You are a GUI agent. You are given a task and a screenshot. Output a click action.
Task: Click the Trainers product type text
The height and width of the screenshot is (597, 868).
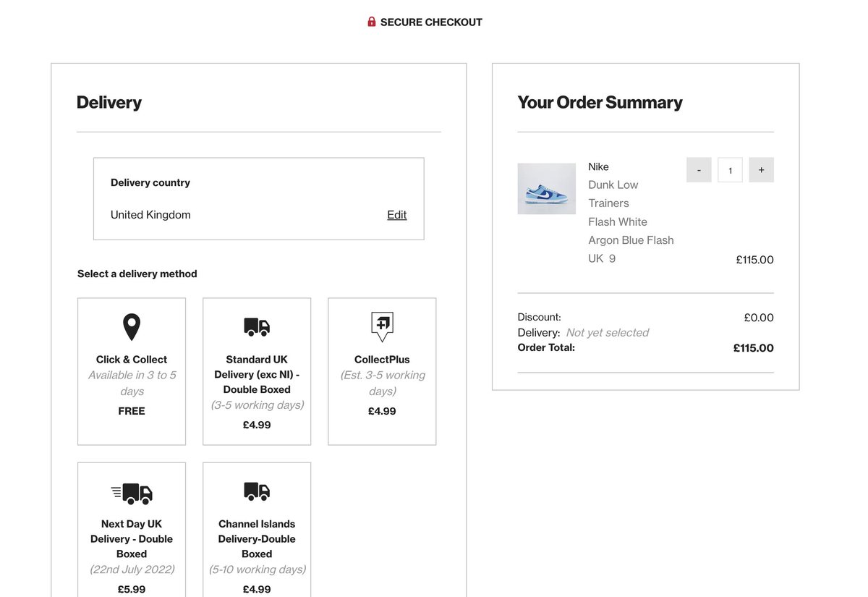coord(608,203)
